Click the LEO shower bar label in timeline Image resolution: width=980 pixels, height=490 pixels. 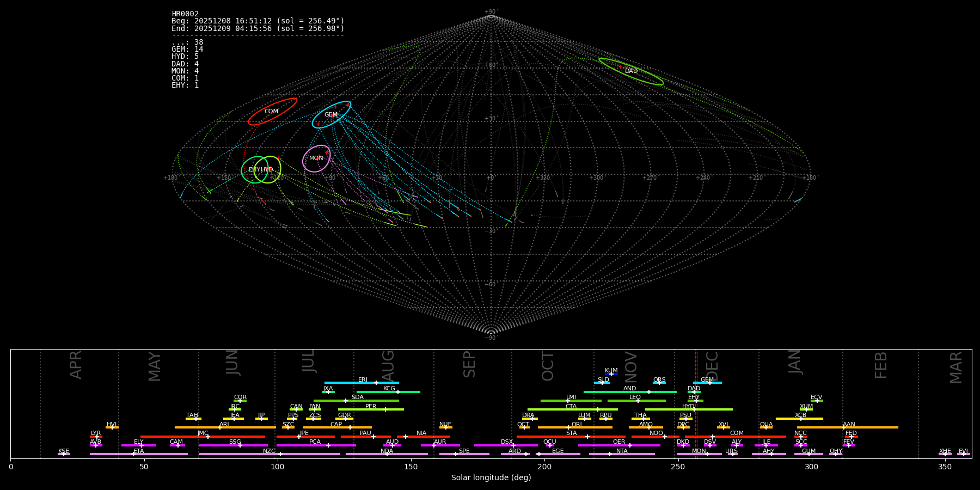[635, 397]
